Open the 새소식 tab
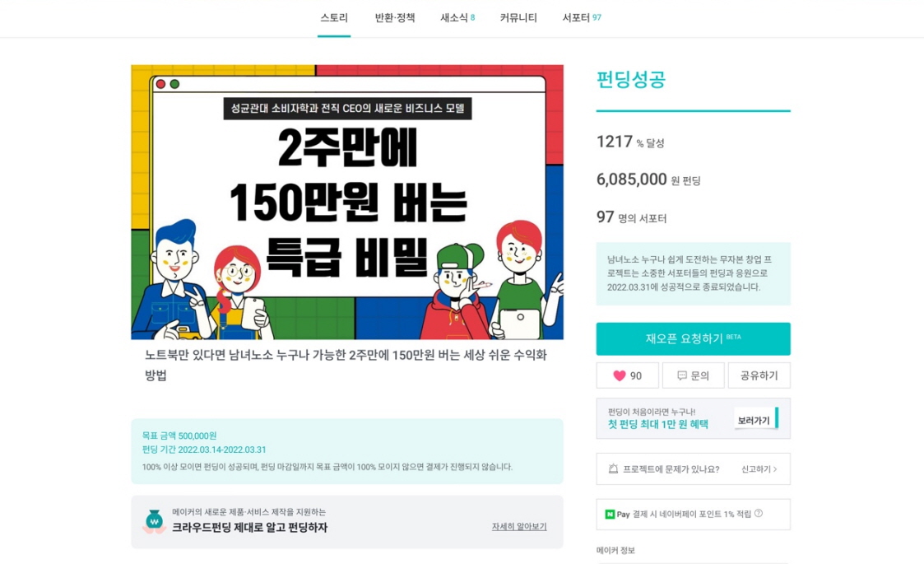 pos(457,18)
